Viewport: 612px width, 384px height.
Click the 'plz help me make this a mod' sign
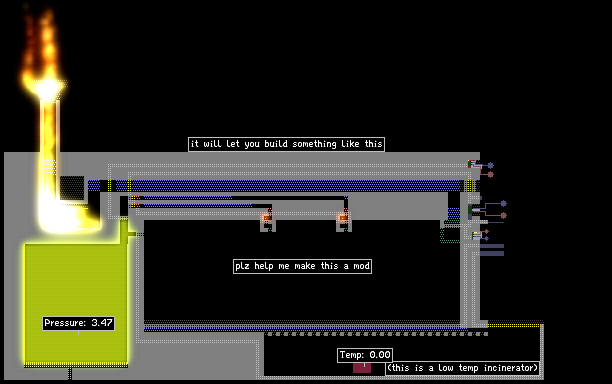302,266
